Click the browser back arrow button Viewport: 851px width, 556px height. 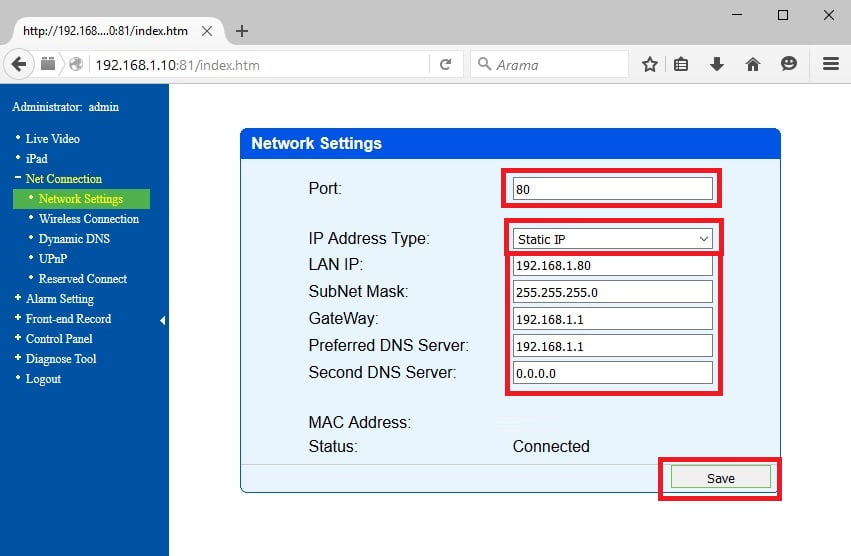19,64
